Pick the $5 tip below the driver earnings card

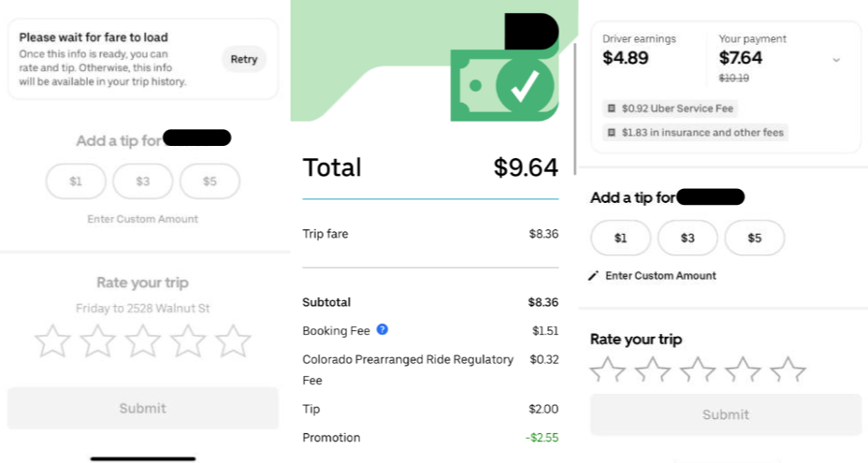coord(755,238)
